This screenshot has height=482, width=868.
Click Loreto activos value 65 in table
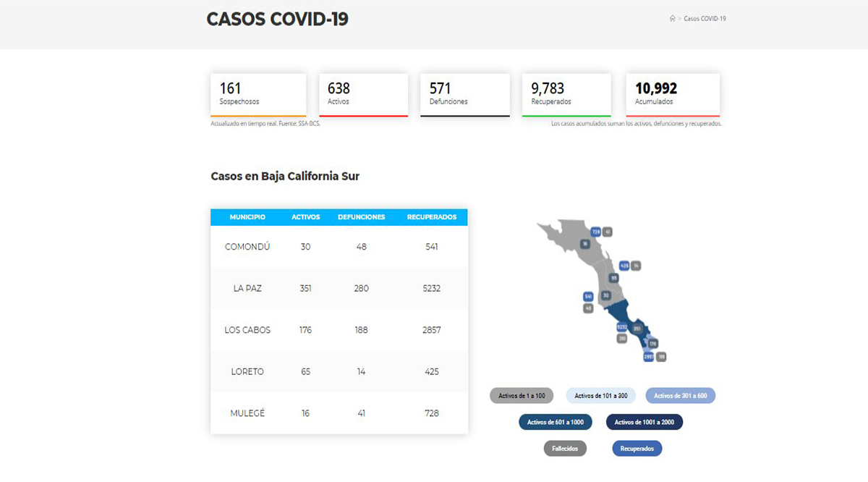pyautogui.click(x=305, y=371)
